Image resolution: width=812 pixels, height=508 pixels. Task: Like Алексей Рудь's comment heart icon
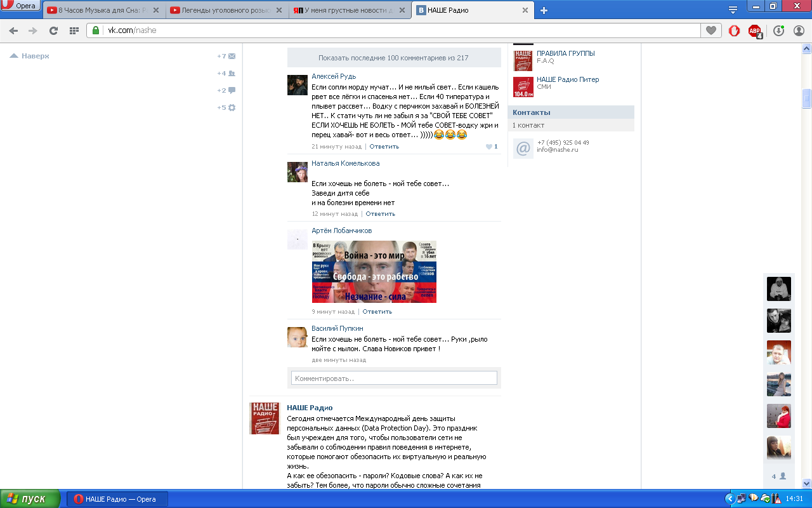tap(489, 147)
